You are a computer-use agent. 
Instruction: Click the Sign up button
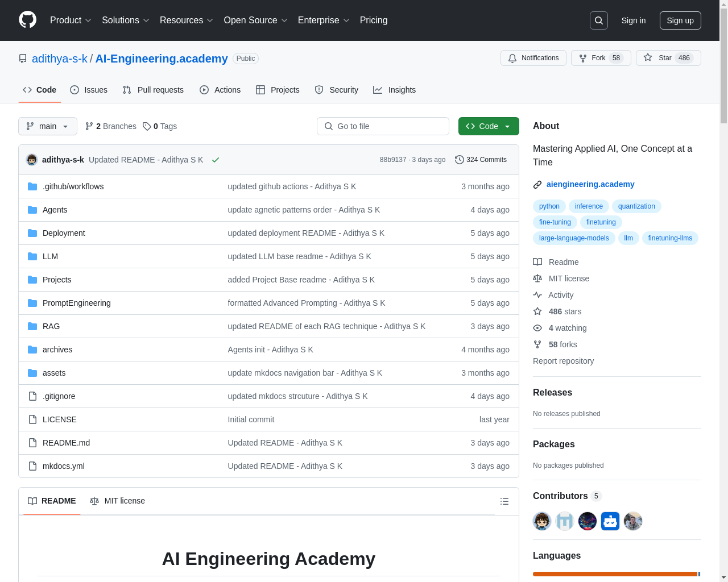click(680, 20)
